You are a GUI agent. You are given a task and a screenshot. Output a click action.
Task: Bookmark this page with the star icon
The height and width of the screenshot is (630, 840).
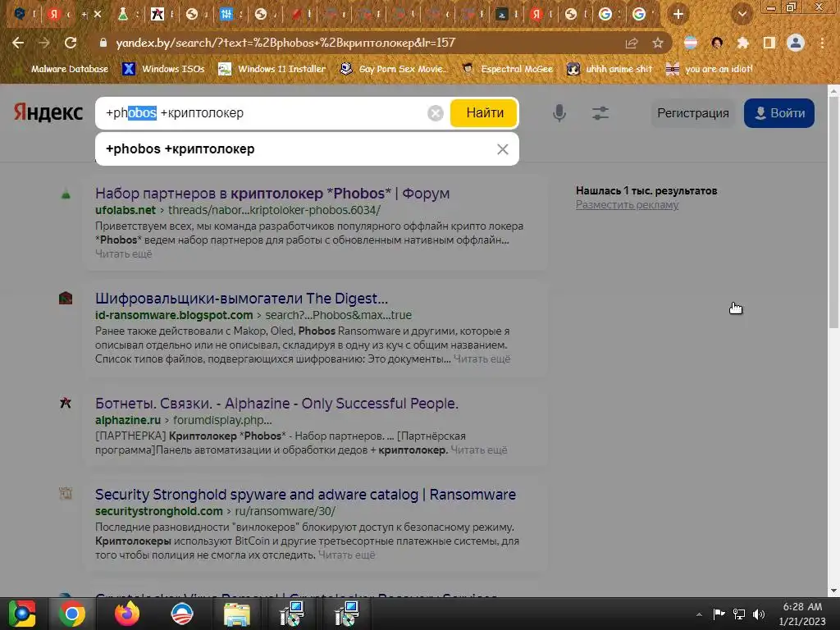click(x=658, y=43)
